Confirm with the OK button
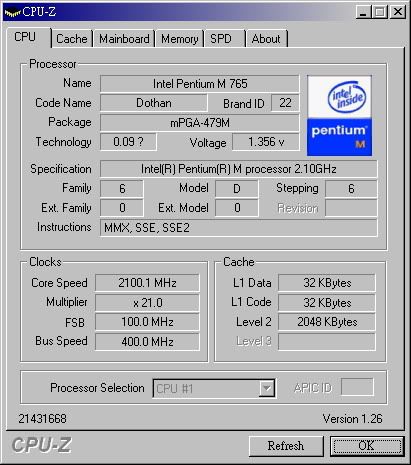Viewport: 411px width, 465px height. (x=367, y=446)
